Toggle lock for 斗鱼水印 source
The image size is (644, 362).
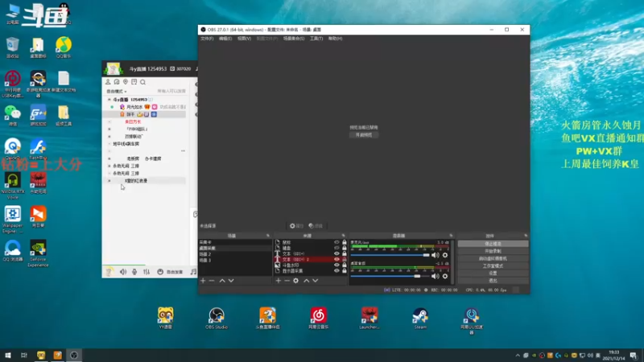[x=345, y=265]
